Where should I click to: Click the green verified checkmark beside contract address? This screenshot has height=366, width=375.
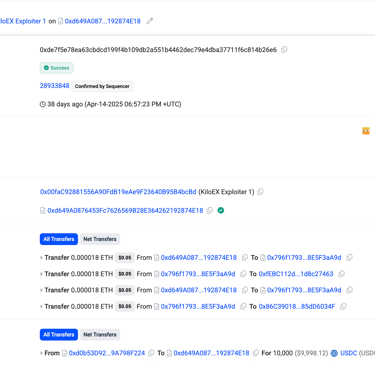coord(221,210)
